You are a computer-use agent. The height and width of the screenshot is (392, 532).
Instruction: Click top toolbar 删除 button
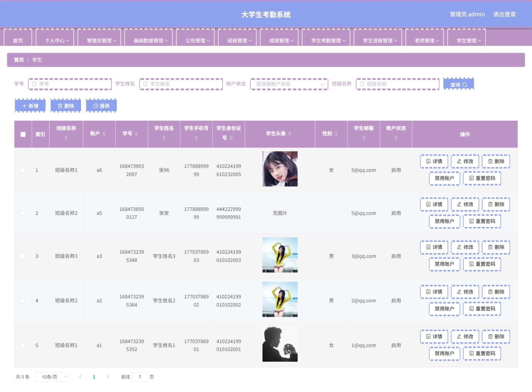pos(66,106)
